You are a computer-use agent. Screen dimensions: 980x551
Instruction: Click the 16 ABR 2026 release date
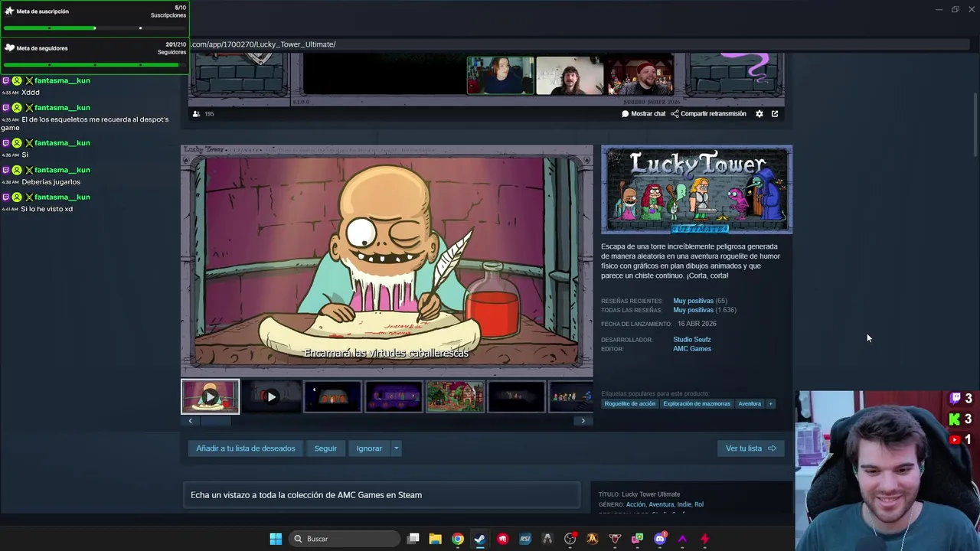697,324
